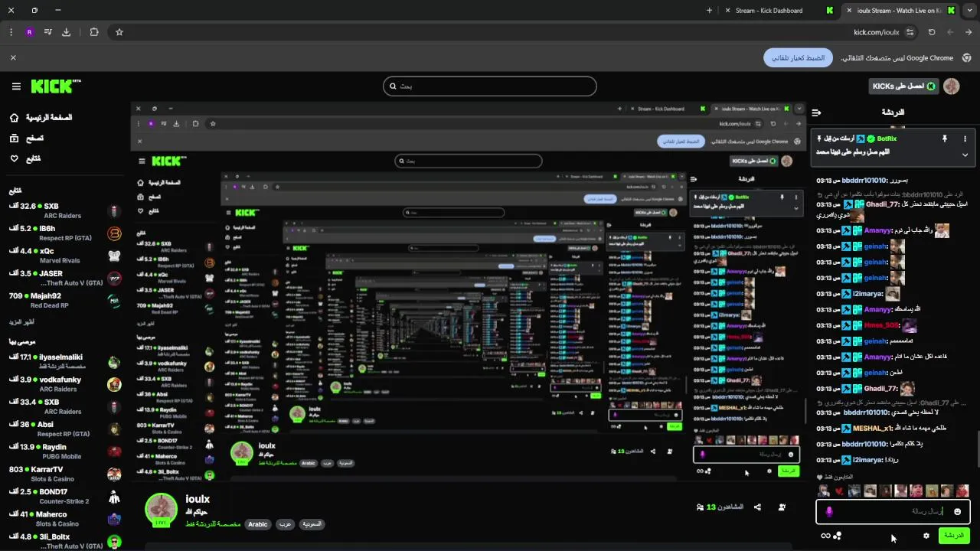Click viewers count 13 icon
The width and height of the screenshot is (980, 551).
click(700, 507)
